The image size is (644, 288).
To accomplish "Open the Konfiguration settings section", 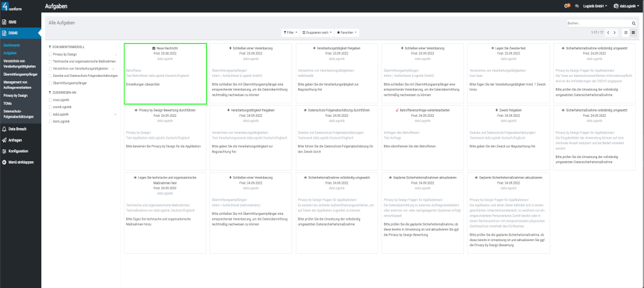I will 18,151.
